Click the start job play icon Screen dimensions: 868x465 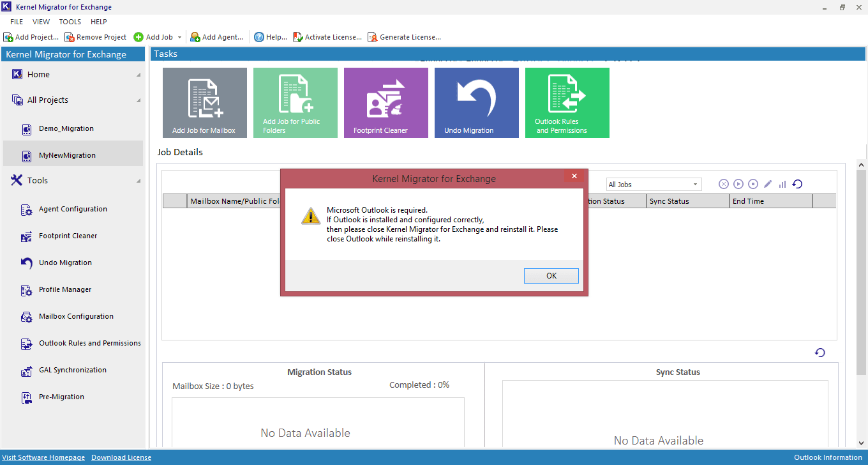[738, 184]
